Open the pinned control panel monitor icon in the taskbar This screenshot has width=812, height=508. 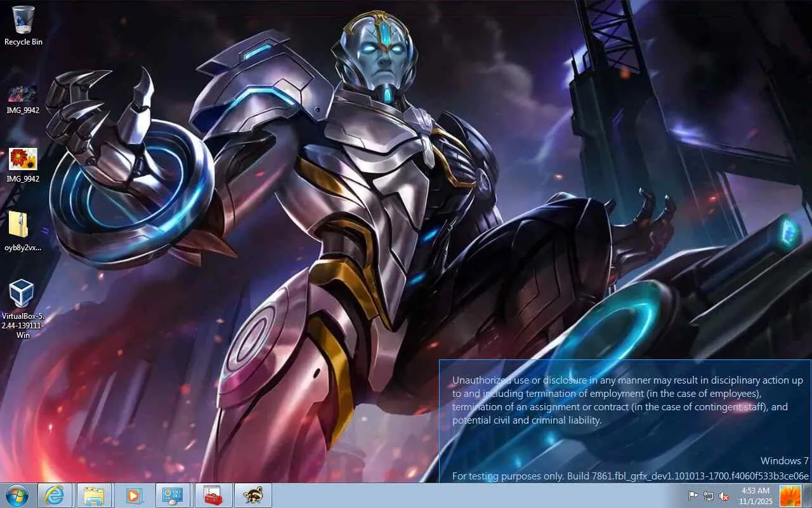(x=173, y=495)
